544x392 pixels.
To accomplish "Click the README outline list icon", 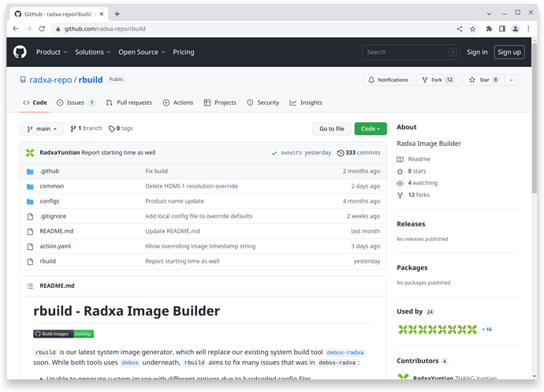I will pos(30,286).
